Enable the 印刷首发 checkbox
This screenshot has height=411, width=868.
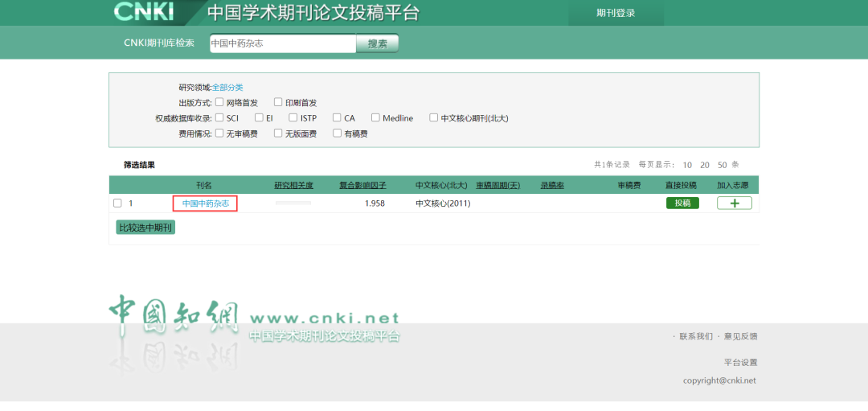click(278, 102)
